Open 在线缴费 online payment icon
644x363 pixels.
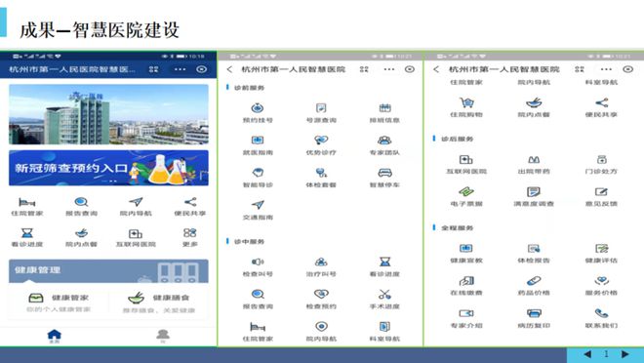coord(466,281)
